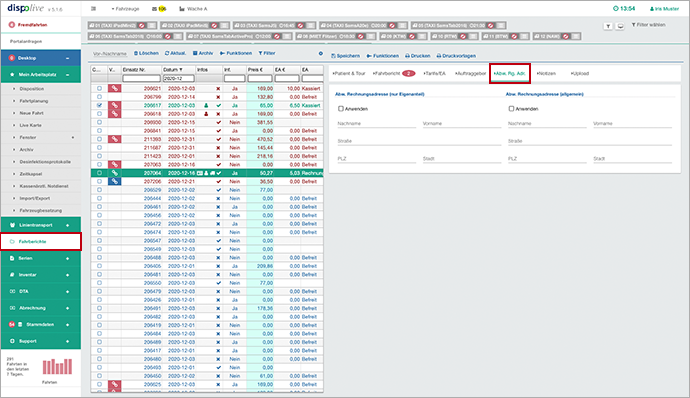The height and width of the screenshot is (398, 690).
Task: Open the user profile Iris Muster
Action: pyautogui.click(x=664, y=9)
